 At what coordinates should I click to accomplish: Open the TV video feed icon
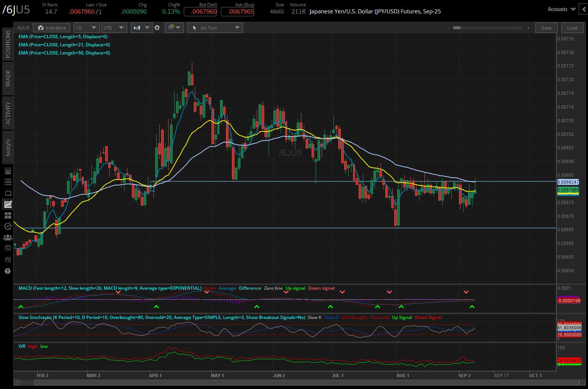(8, 193)
